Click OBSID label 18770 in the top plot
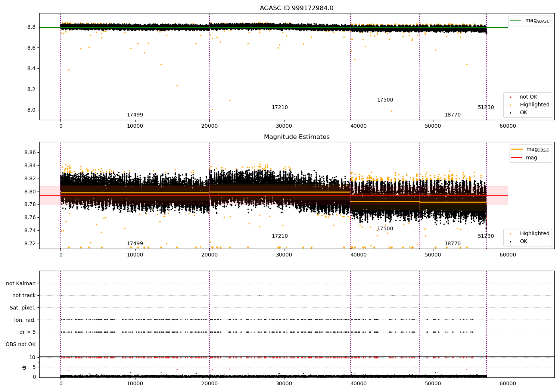This screenshot has width=560, height=392. (452, 115)
